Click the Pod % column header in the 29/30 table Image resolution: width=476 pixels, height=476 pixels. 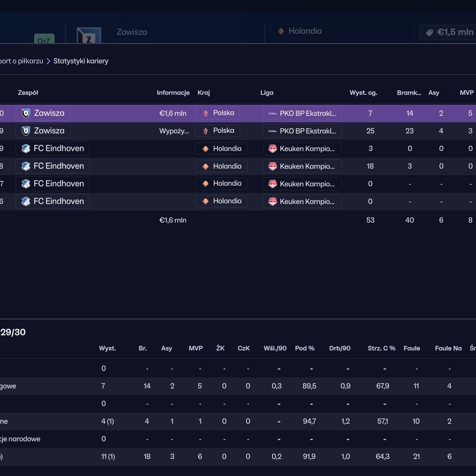click(x=305, y=348)
